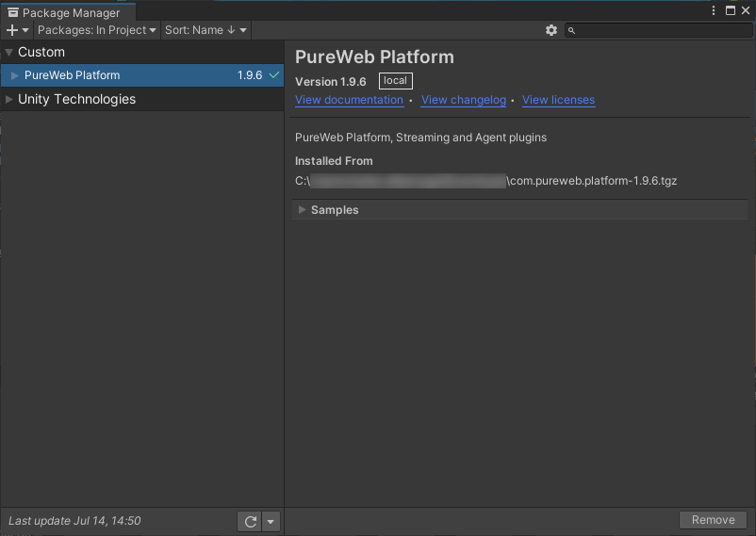756x536 pixels.
Task: Click the com.pureweb.platform-1.9.6.tgz path text
Action: (592, 181)
